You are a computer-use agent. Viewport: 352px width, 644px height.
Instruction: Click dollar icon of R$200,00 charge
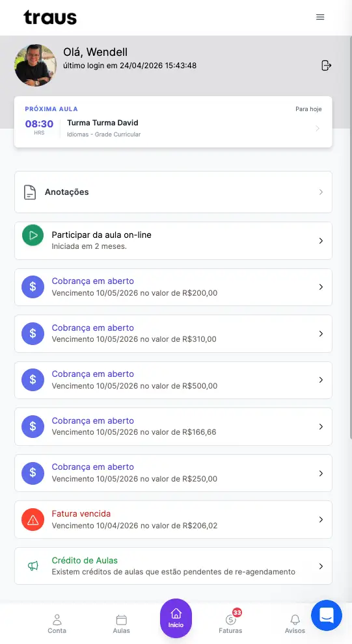click(x=33, y=287)
